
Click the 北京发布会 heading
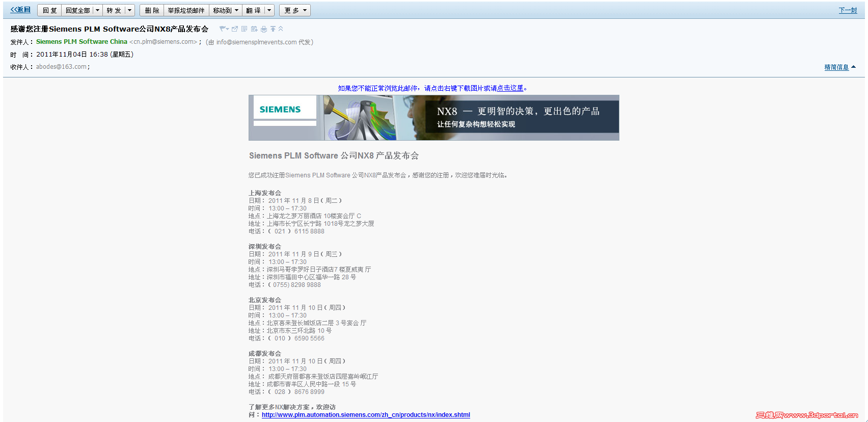tap(265, 300)
